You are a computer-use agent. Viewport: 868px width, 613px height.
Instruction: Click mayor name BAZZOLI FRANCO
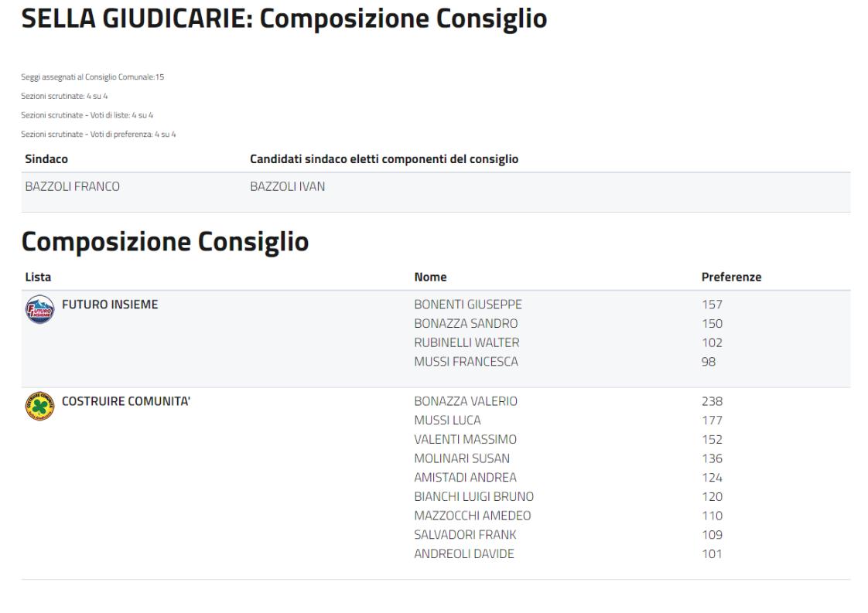coord(73,186)
